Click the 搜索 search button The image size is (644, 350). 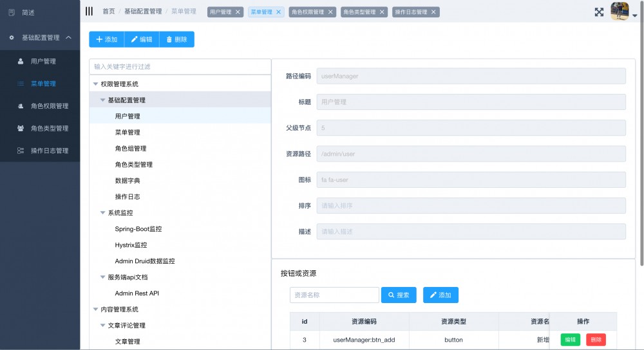point(399,295)
